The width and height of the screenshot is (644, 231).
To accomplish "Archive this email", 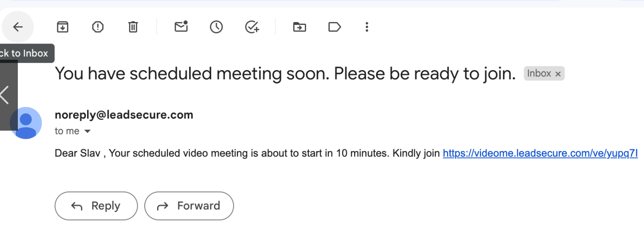I will pos(62,27).
